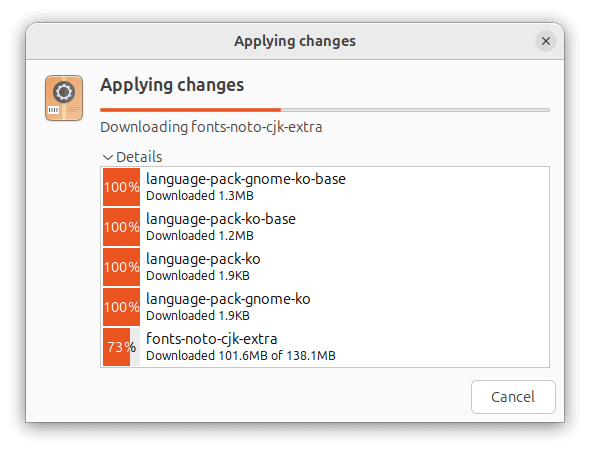Click the Downloading fonts-noto-cjk-extra status text
Viewport: 590px width, 451px height.
(x=211, y=127)
